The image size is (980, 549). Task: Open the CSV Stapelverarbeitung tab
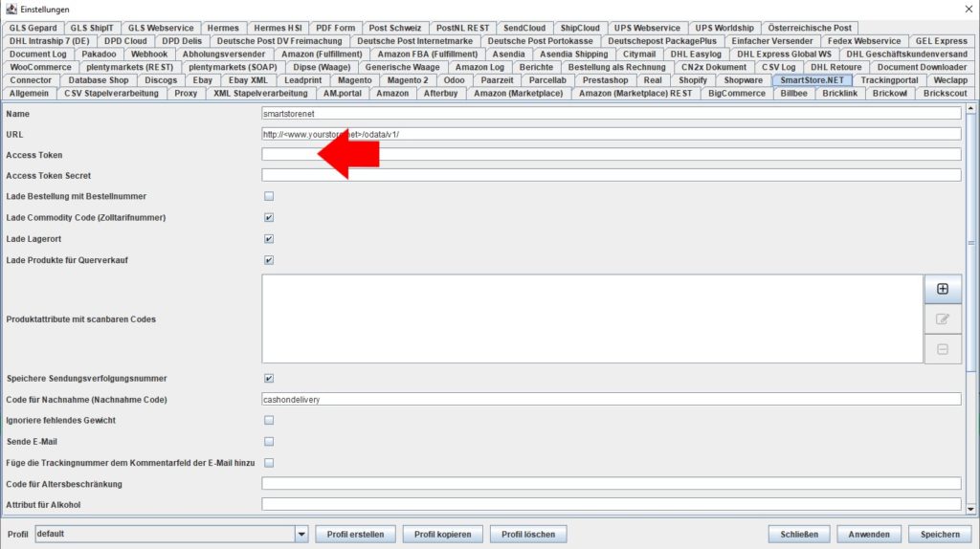[x=111, y=93]
